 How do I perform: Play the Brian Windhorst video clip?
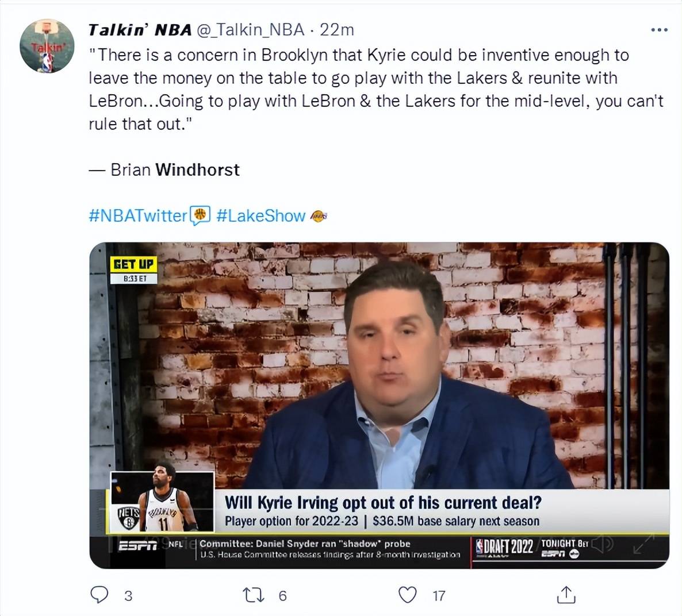click(x=379, y=405)
